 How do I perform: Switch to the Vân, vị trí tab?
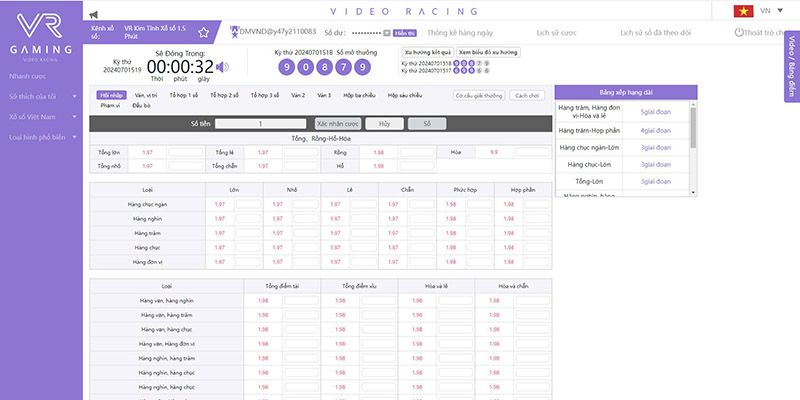[x=146, y=95]
